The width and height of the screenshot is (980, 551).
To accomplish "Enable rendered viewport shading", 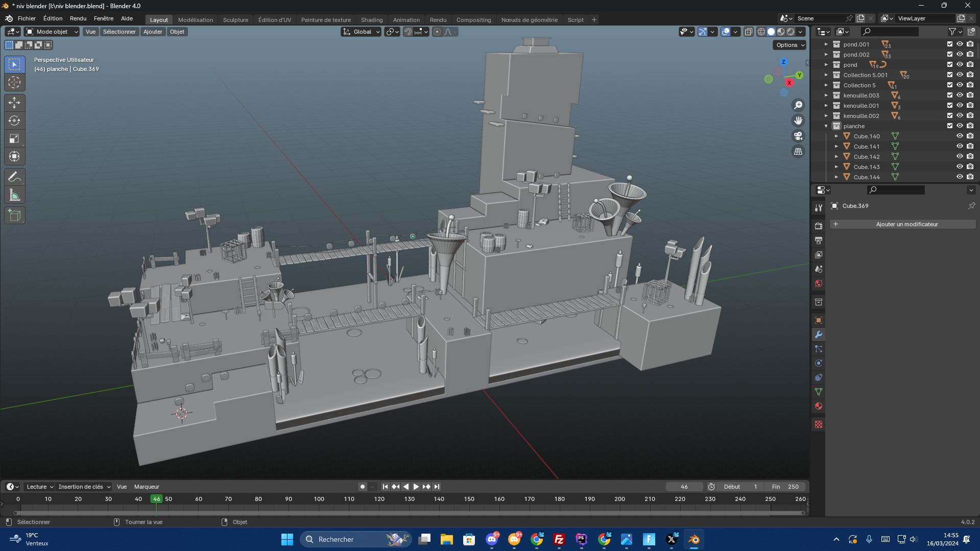I will [791, 31].
